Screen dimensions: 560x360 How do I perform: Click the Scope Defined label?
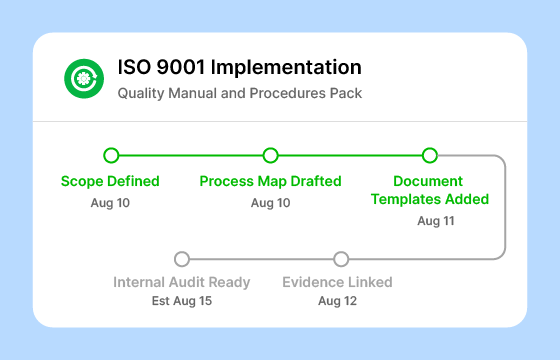pos(110,181)
